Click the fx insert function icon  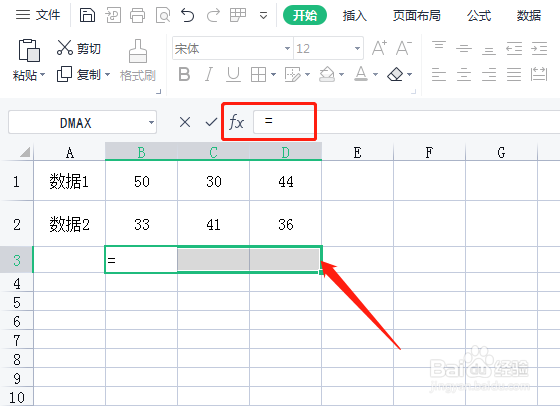point(236,122)
